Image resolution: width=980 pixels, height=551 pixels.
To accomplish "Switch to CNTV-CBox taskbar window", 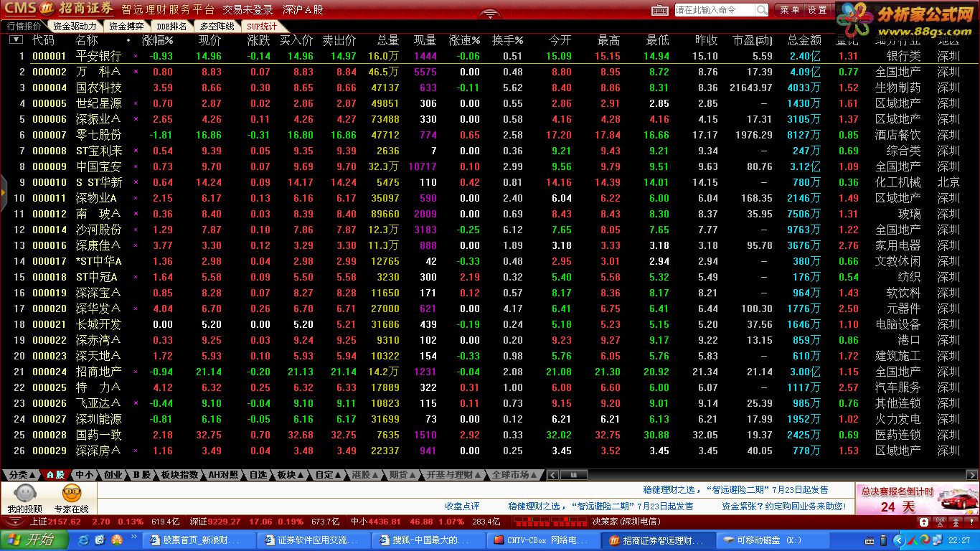I will (545, 540).
